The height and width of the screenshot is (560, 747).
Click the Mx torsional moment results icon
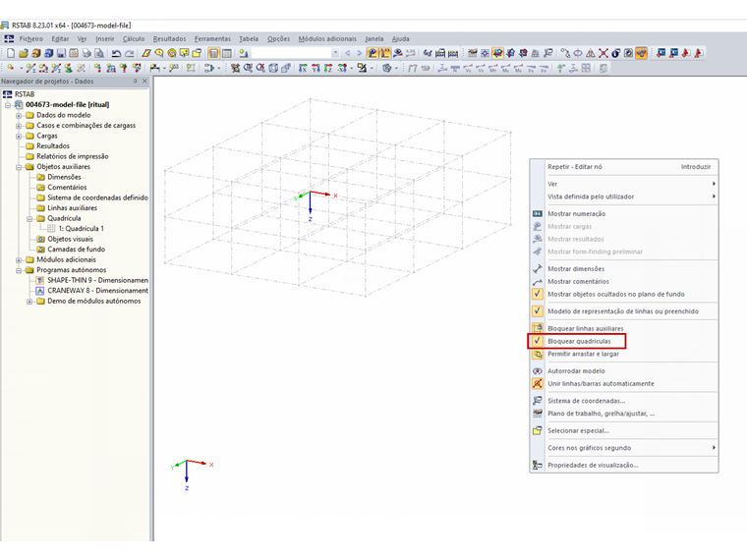[x=493, y=68]
